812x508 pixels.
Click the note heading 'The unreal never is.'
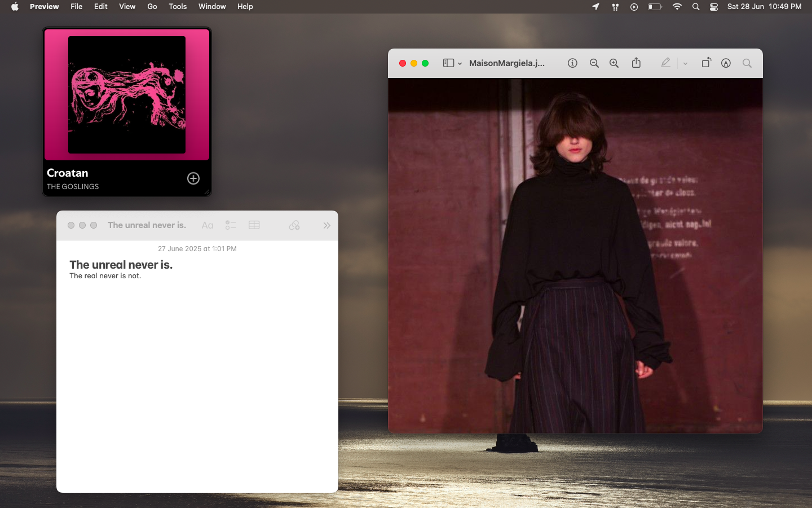pyautogui.click(x=121, y=265)
